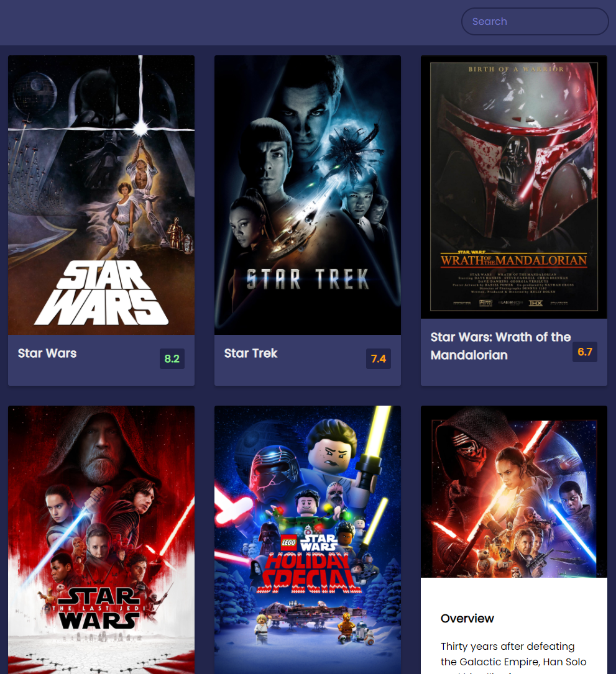The image size is (616, 674).
Task: Click the 6.7 rating badge
Action: 585,352
